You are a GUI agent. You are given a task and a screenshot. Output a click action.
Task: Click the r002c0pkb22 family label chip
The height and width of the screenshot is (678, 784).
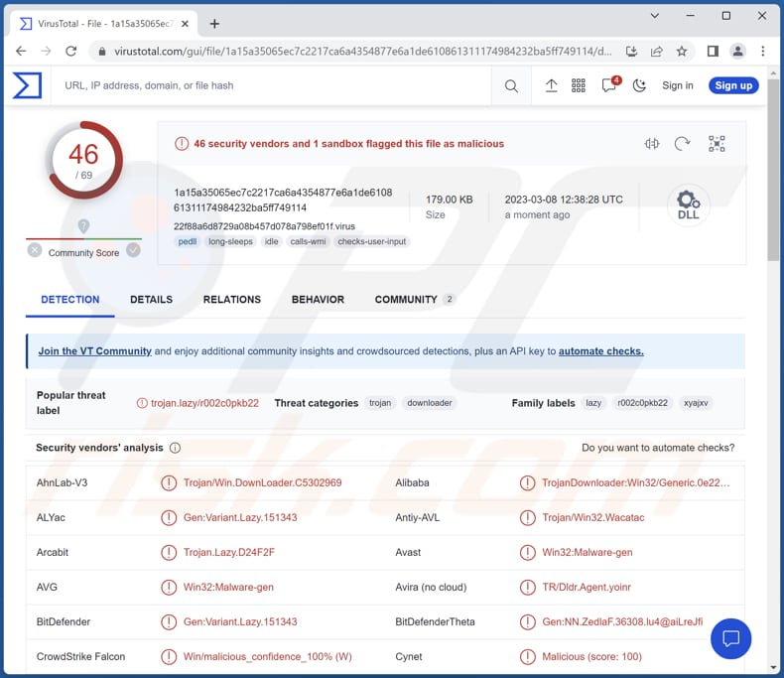[642, 403]
